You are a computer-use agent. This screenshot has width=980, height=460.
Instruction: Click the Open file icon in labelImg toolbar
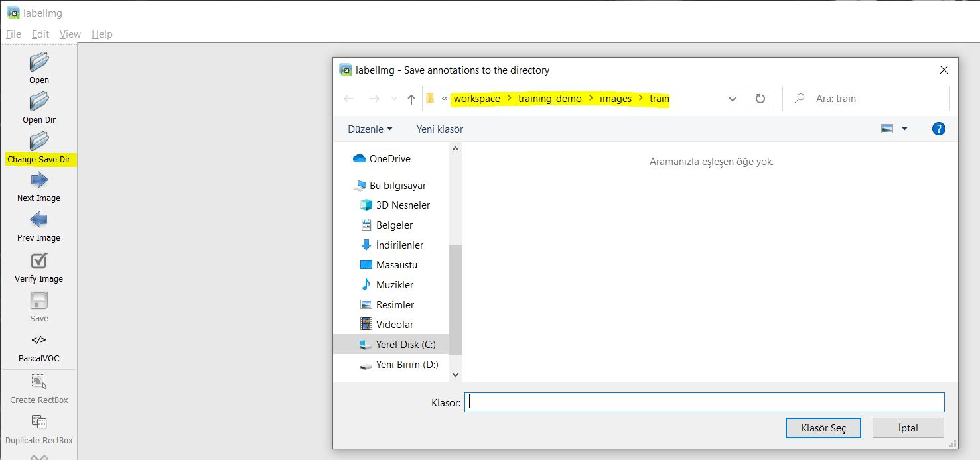(39, 62)
